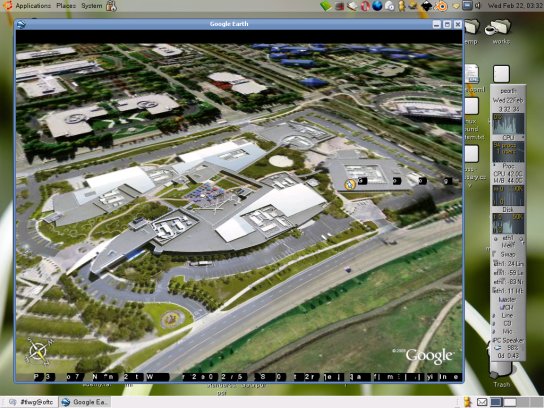
Task: Click the dictionary book launcher in top panel
Action: (x=352, y=6)
